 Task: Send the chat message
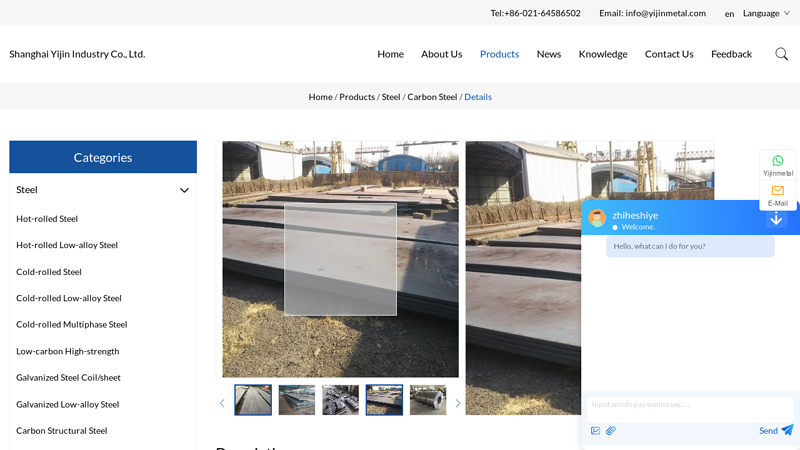[776, 430]
